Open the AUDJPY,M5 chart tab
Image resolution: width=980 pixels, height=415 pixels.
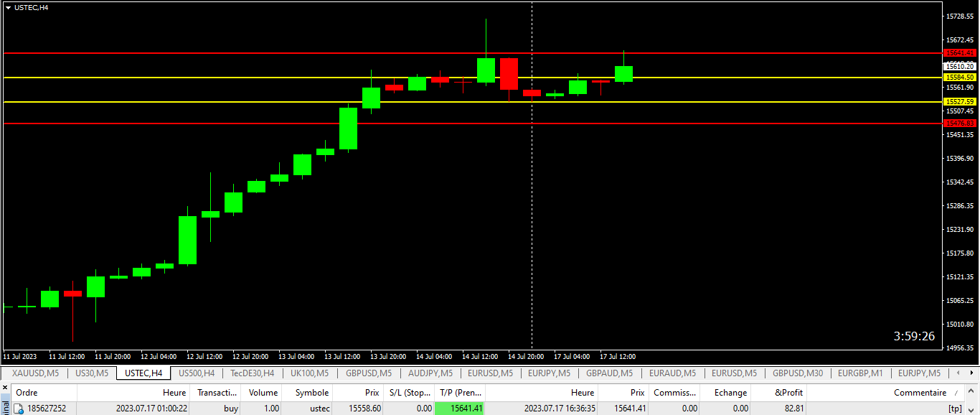430,373
